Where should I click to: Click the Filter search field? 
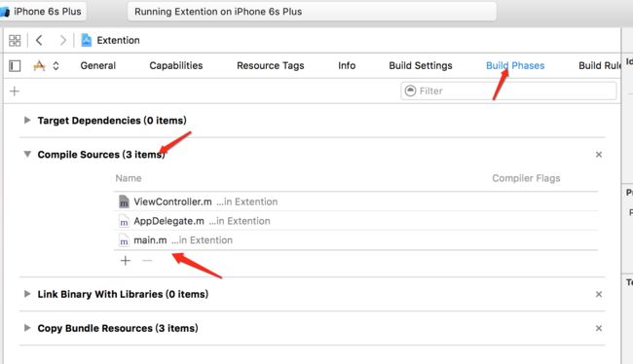[508, 91]
